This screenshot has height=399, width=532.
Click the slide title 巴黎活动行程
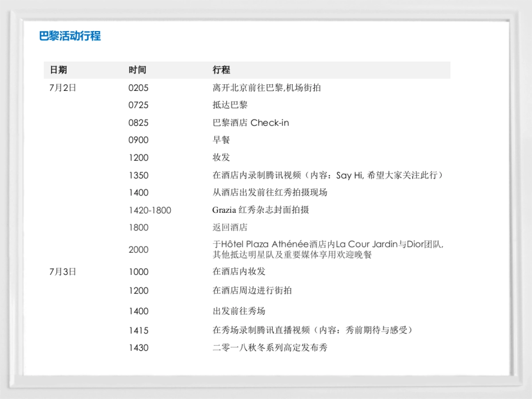(x=70, y=36)
